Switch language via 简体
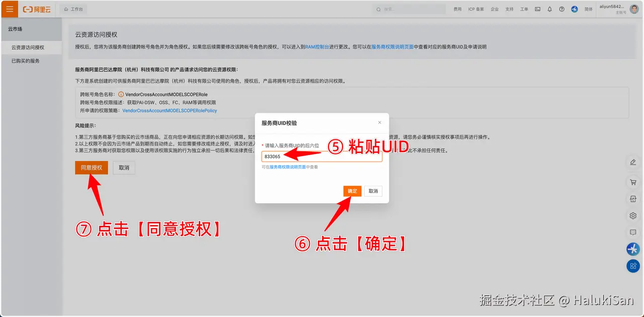 pos(589,9)
